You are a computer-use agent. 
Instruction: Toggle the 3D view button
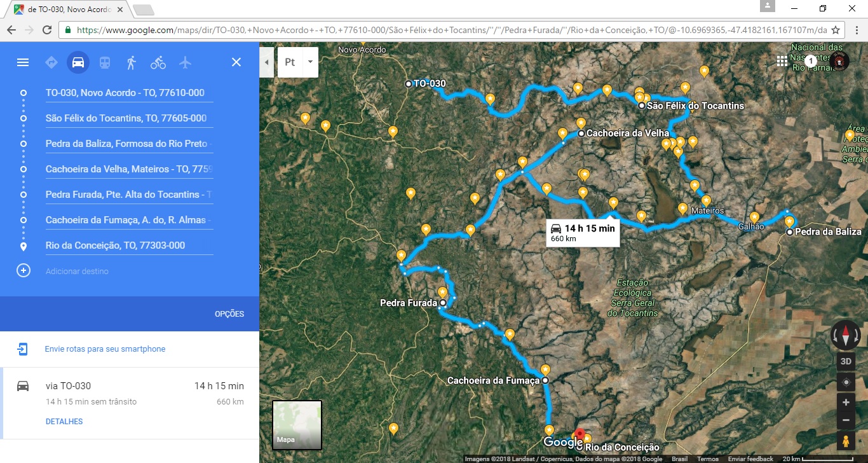coord(846,362)
